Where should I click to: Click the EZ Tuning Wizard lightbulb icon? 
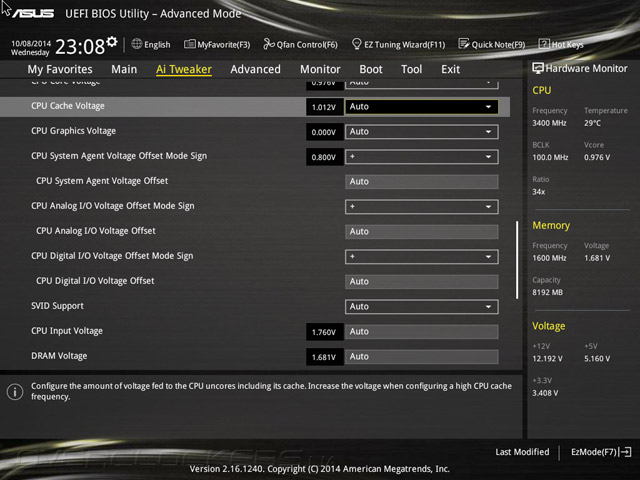point(356,44)
